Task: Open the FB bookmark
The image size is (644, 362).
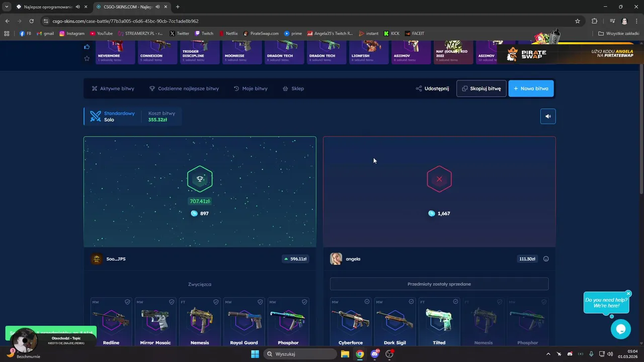Action: coord(25,33)
